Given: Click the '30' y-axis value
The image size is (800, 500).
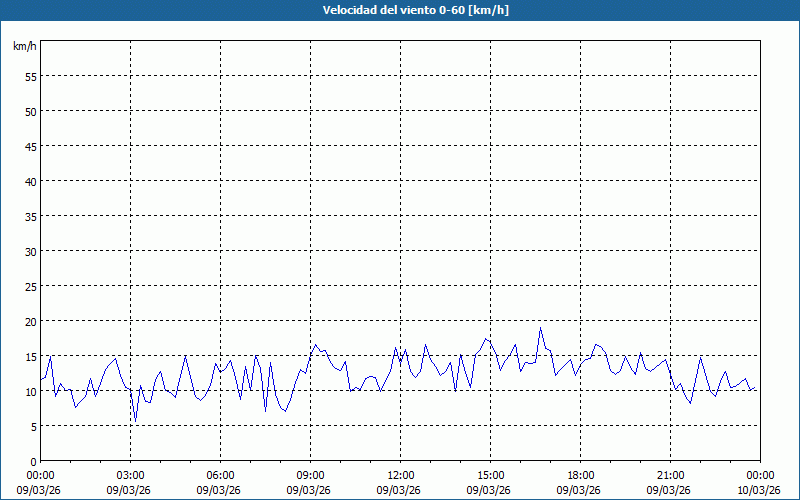Looking at the screenshot, I should click(x=31, y=252).
